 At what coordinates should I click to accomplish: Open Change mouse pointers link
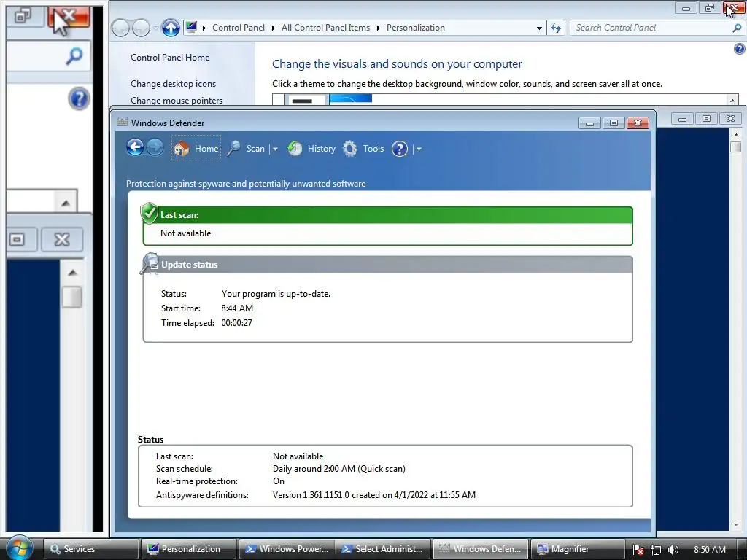[x=177, y=100]
